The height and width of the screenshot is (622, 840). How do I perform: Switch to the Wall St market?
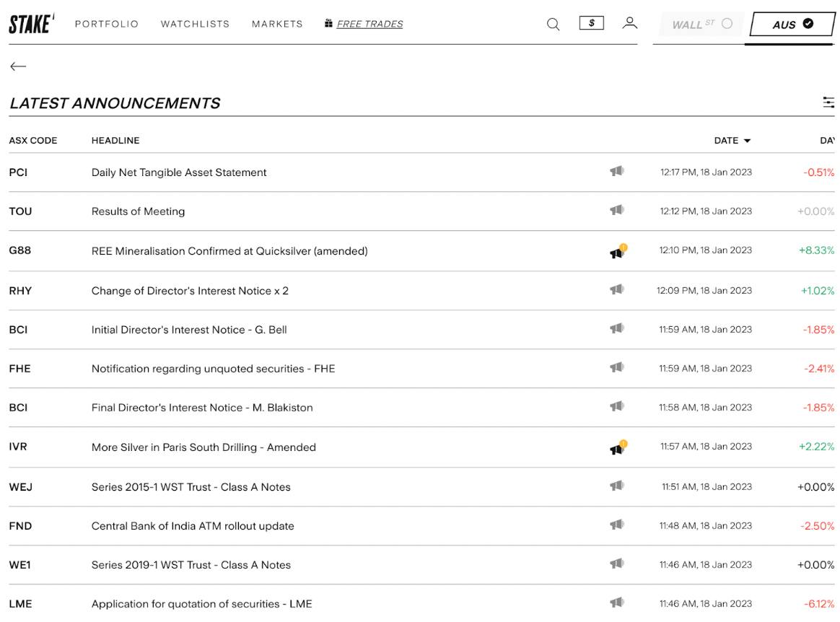[701, 24]
